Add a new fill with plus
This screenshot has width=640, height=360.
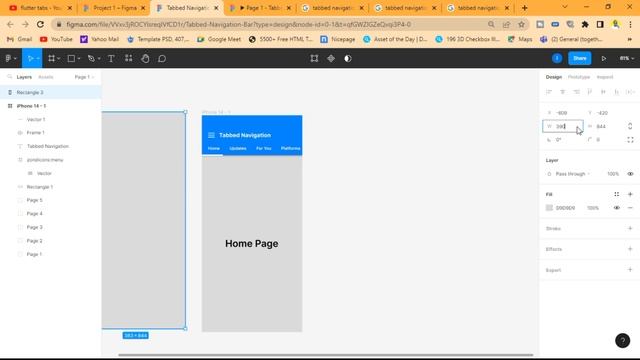click(x=630, y=194)
